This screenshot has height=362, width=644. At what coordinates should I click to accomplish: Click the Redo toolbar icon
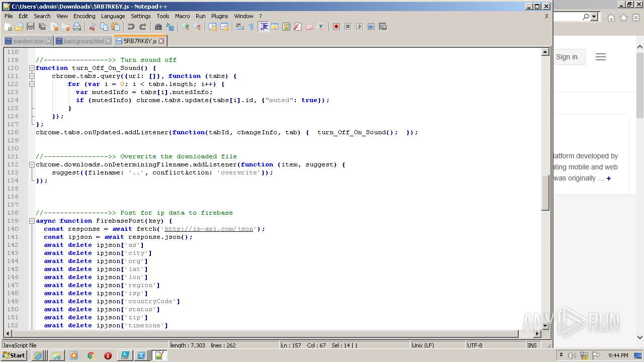coord(143,27)
